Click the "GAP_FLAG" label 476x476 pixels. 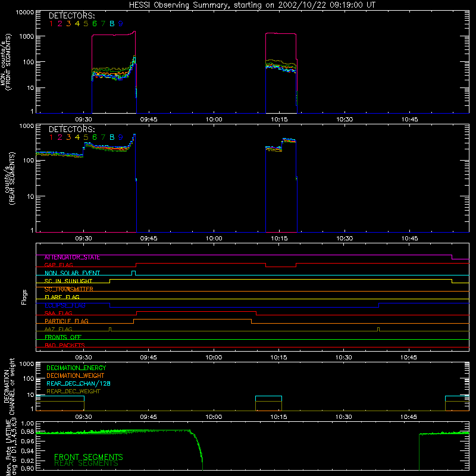click(58, 265)
